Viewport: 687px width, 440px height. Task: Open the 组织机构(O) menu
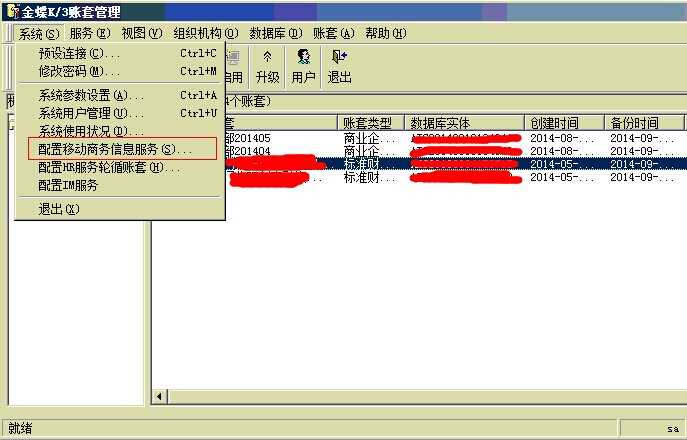pos(205,33)
